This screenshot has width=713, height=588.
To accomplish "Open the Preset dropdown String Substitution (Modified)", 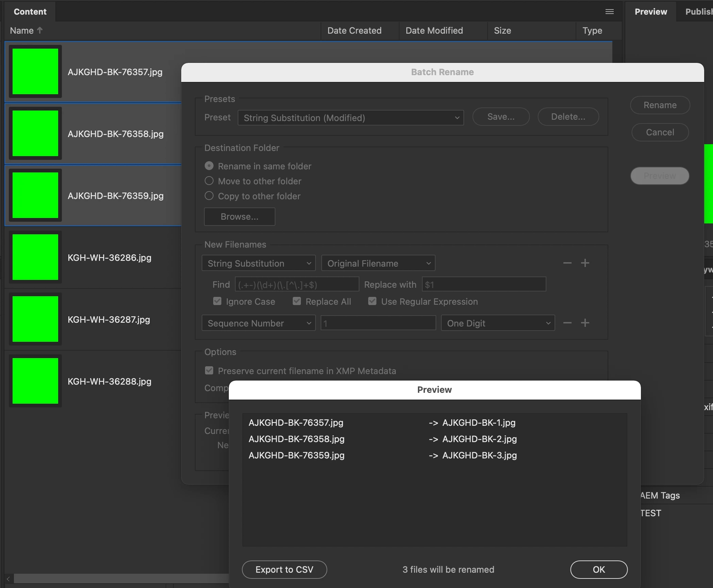I will 351,118.
